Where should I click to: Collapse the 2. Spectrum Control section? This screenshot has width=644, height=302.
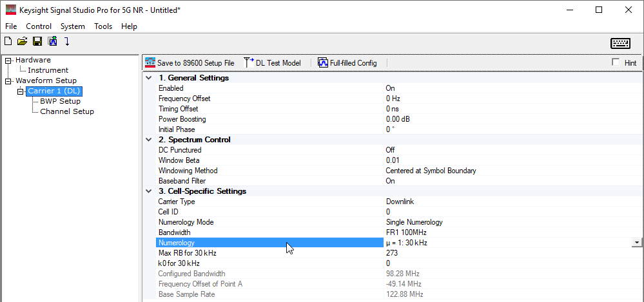(149, 140)
